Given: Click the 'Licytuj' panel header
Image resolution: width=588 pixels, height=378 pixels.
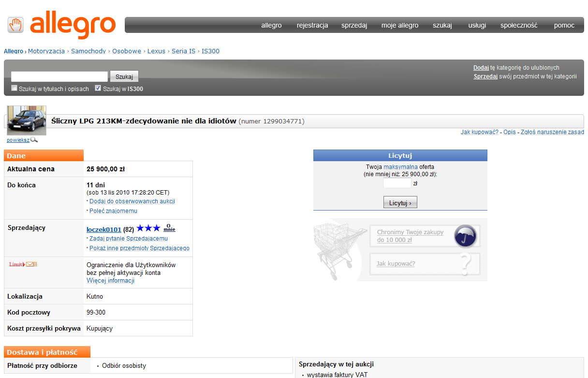Looking at the screenshot, I should click(400, 155).
